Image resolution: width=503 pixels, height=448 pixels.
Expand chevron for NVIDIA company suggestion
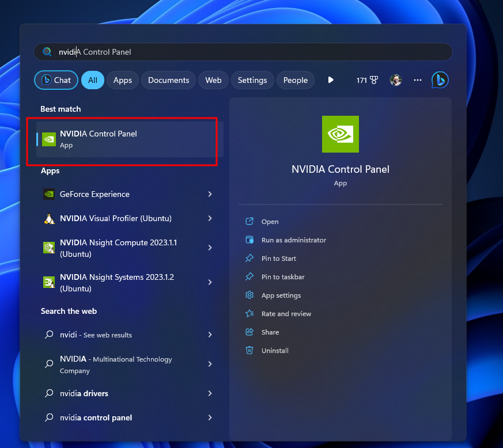point(210,364)
